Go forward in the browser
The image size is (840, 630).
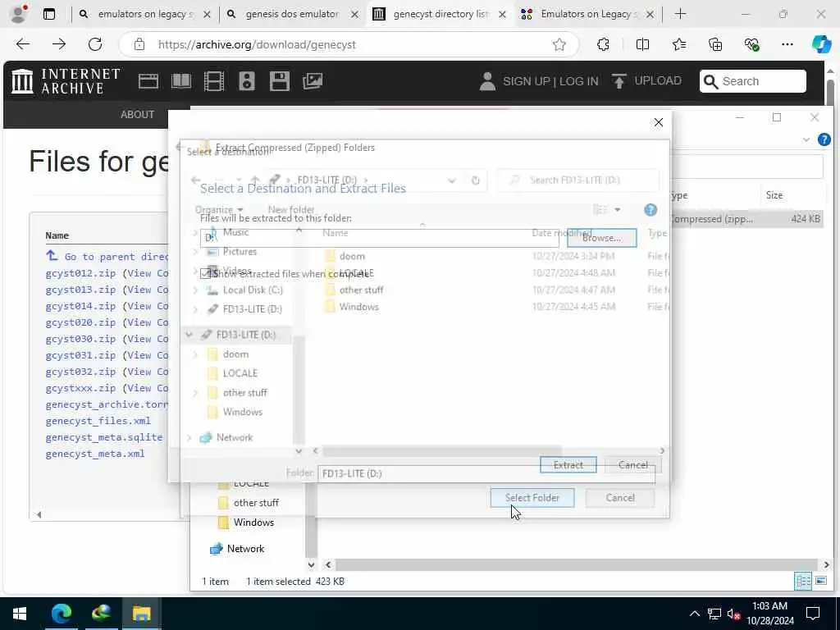tap(59, 44)
